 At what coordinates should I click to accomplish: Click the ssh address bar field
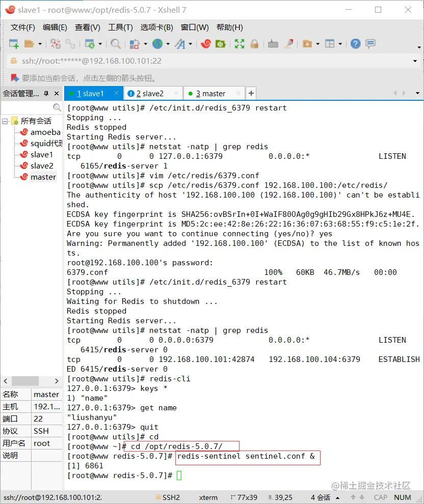[x=213, y=61]
